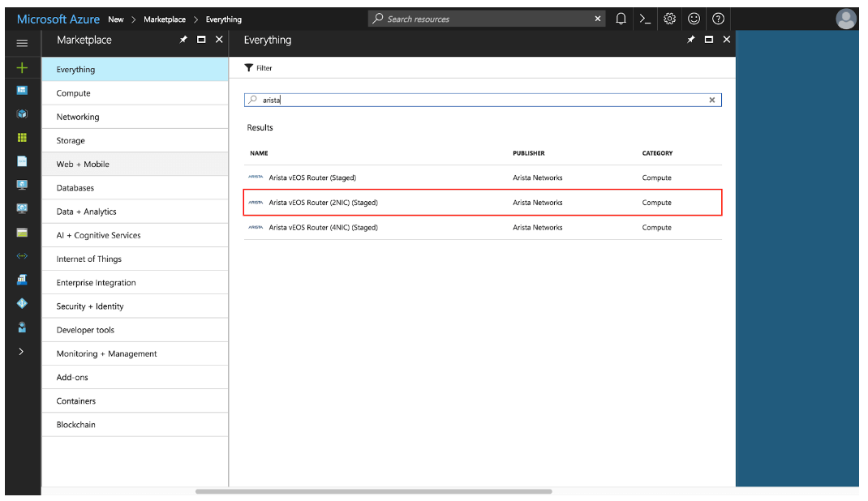Select Monitoring + Management category
868x501 pixels.
click(x=135, y=354)
